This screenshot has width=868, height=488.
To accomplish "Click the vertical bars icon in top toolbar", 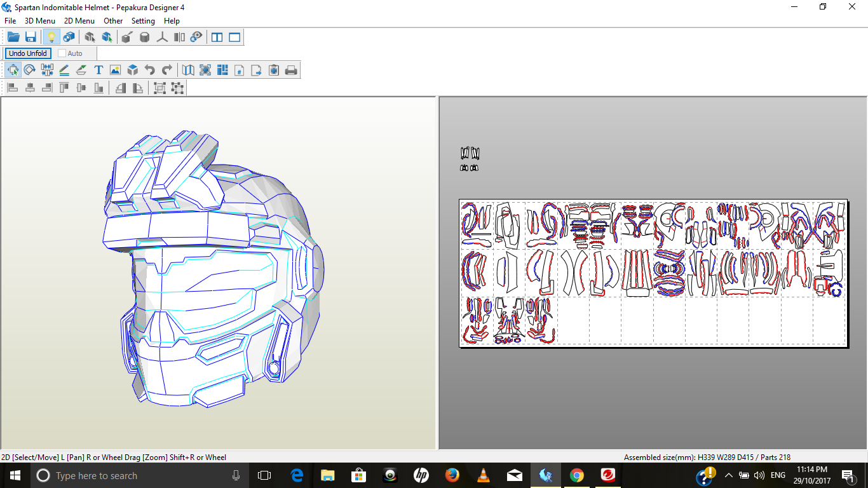I will 179,37.
